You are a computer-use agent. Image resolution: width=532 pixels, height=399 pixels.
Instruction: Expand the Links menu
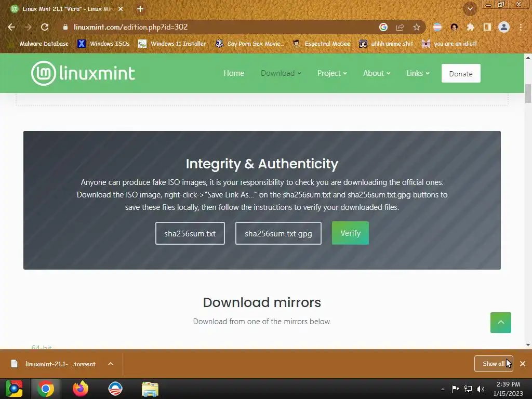(x=418, y=73)
